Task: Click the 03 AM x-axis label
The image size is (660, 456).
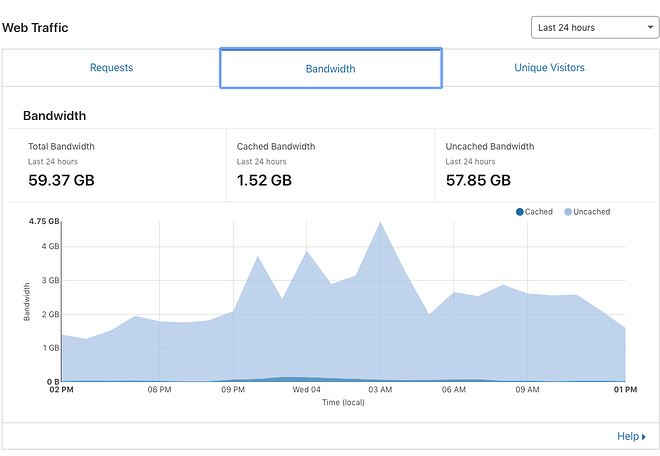Action: (x=381, y=389)
